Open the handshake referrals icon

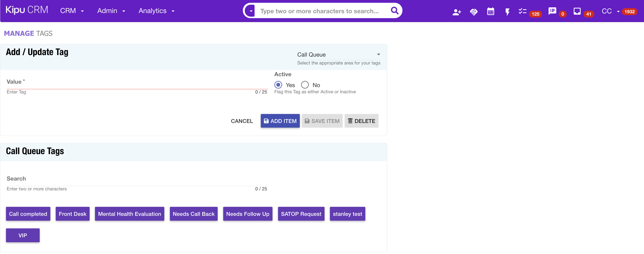point(474,12)
